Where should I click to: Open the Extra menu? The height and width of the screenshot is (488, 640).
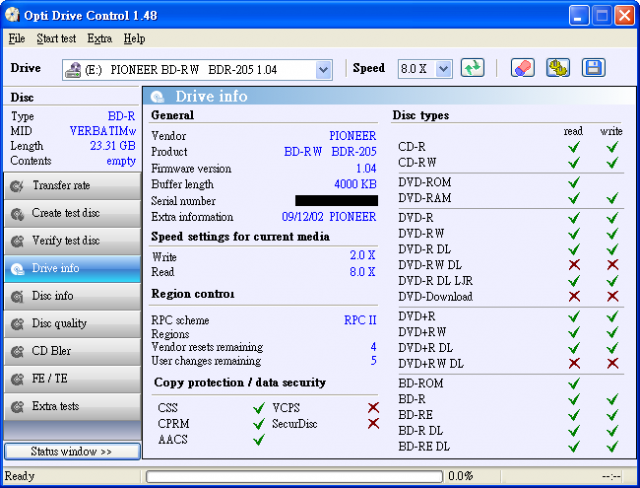pos(100,38)
